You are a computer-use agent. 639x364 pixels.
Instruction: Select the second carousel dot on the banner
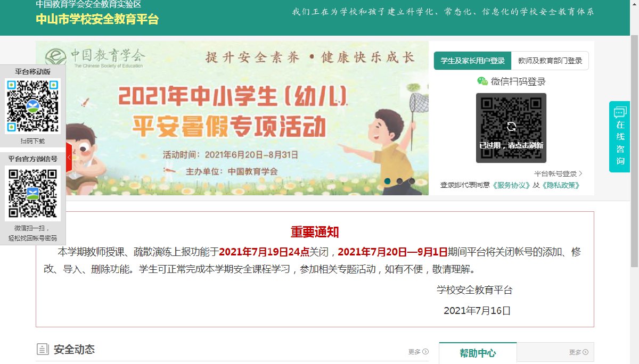(399, 181)
